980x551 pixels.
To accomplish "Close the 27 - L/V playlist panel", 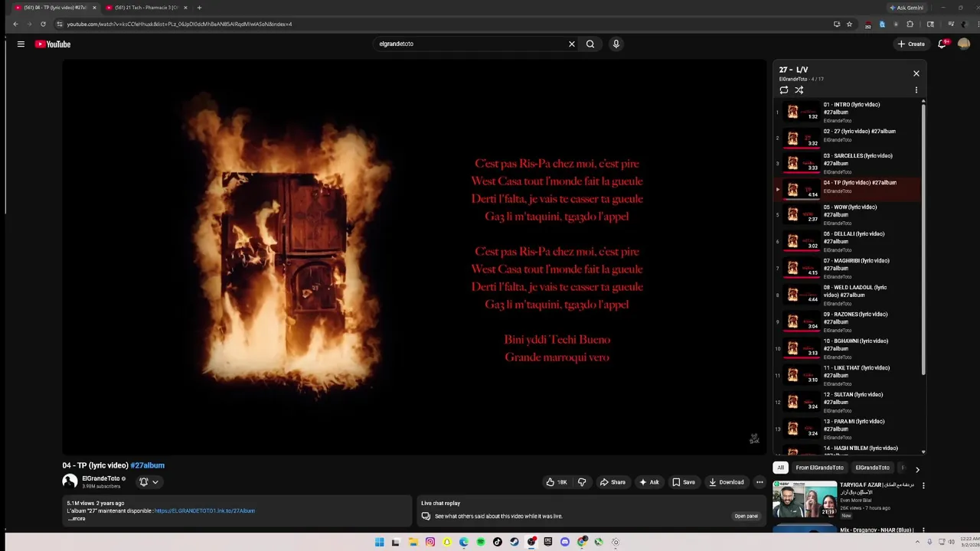I will coord(916,73).
